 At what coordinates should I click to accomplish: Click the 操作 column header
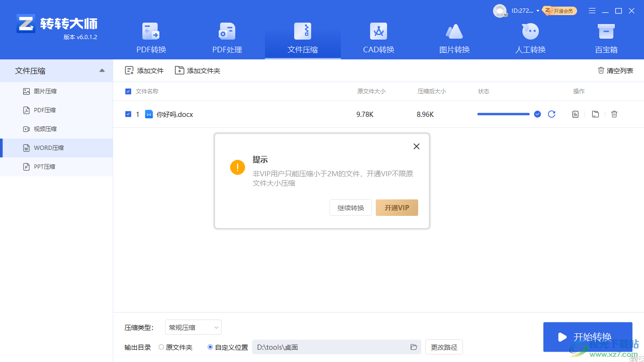tap(579, 91)
